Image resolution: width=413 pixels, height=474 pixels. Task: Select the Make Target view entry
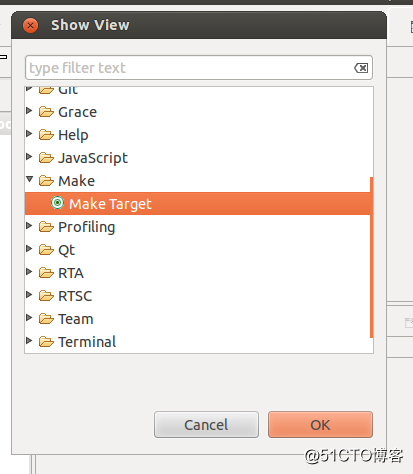coord(198,203)
